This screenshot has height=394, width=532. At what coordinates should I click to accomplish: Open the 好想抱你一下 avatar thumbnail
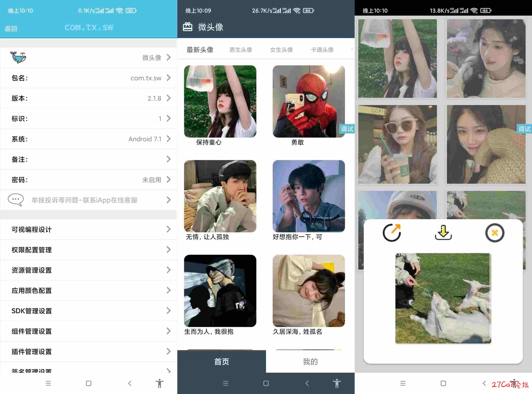[x=309, y=196]
